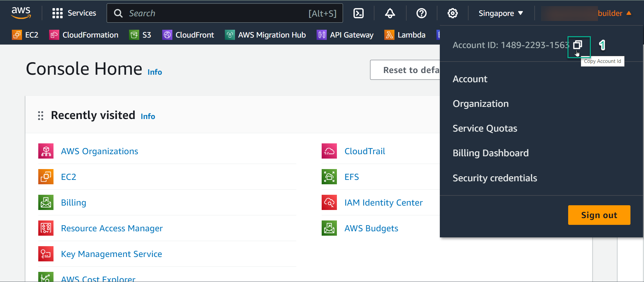Open the EFS link
This screenshot has height=282, width=644.
click(351, 177)
